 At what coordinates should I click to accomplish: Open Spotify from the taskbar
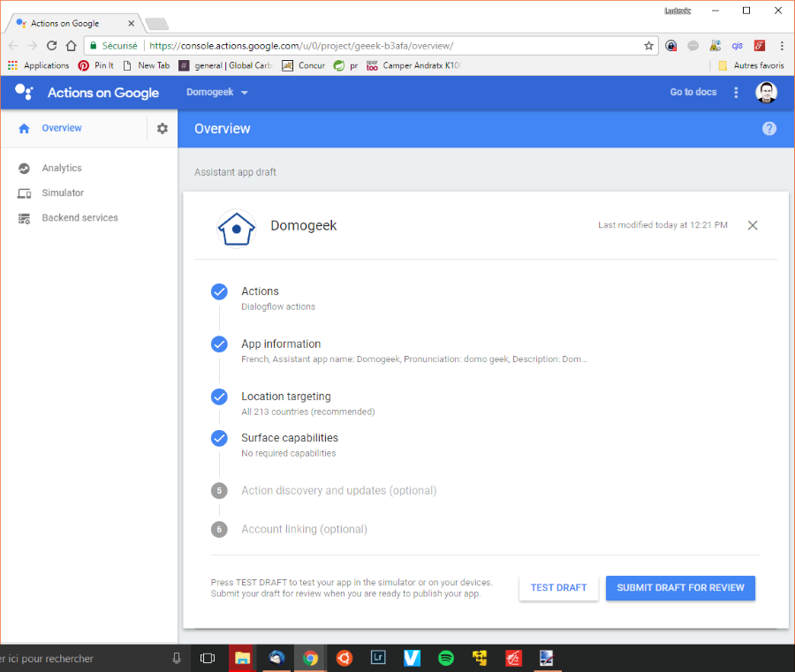tap(446, 659)
